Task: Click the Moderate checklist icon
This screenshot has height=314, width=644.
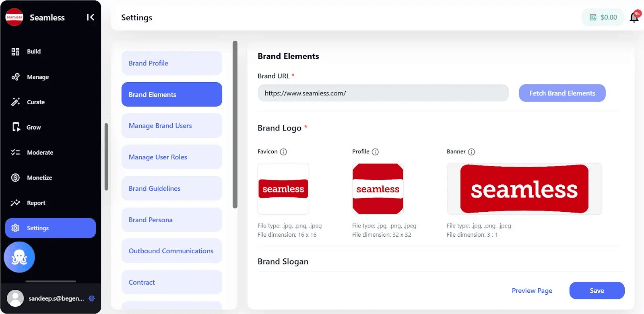Action: click(15, 152)
